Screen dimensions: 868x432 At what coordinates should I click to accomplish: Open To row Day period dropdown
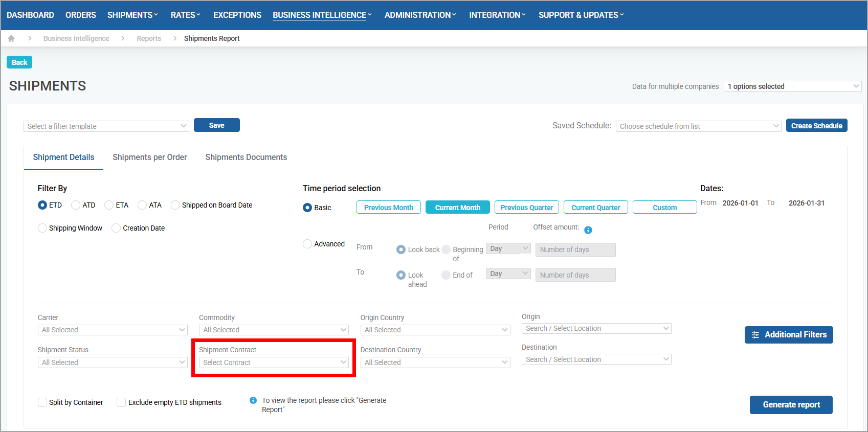pyautogui.click(x=508, y=274)
